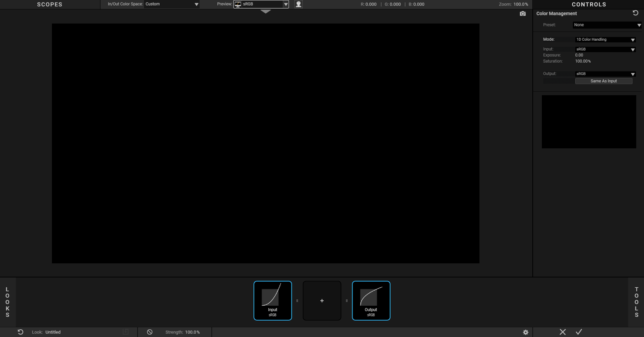Open the Output color space dropdown
This screenshot has height=337, width=644.
(x=605, y=74)
